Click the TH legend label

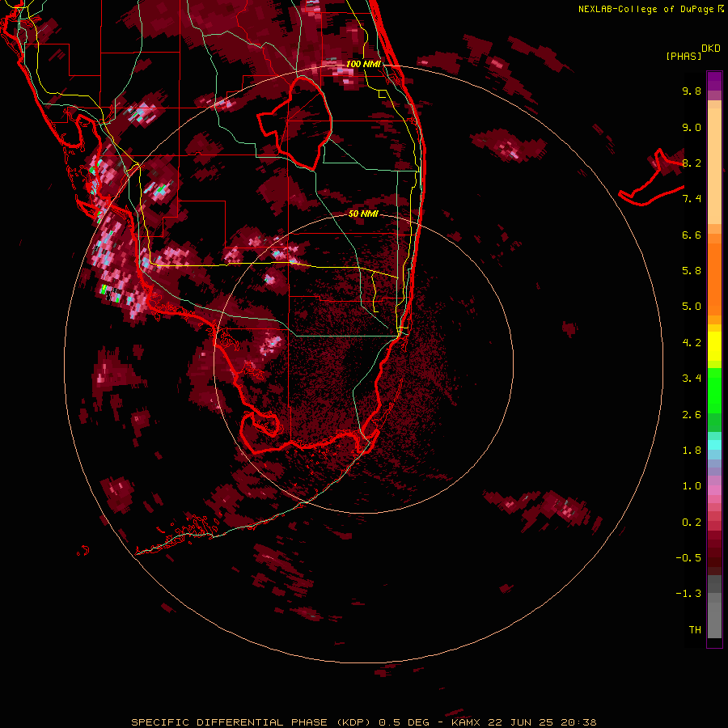pyautogui.click(x=695, y=630)
